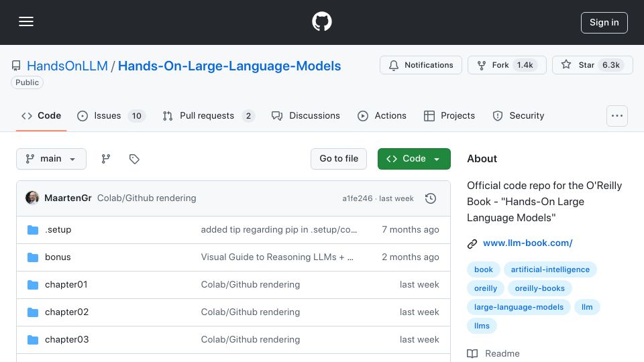Screen dimensions: 644x362
Task: Click the chapter03 folder icon
Action: click(x=33, y=340)
